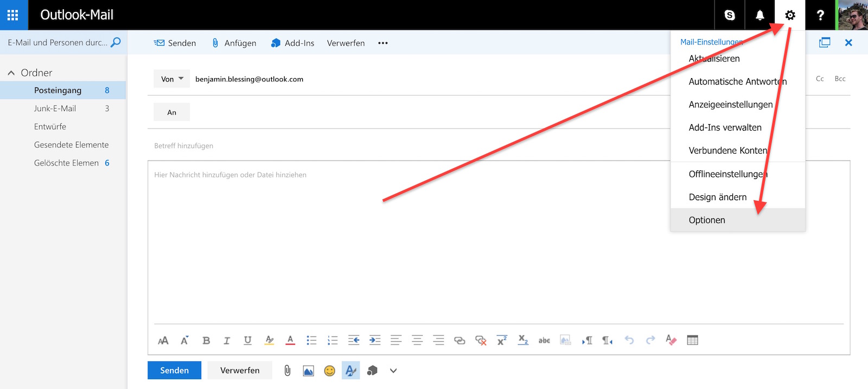
Task: Click into the message body area
Action: coord(499,241)
